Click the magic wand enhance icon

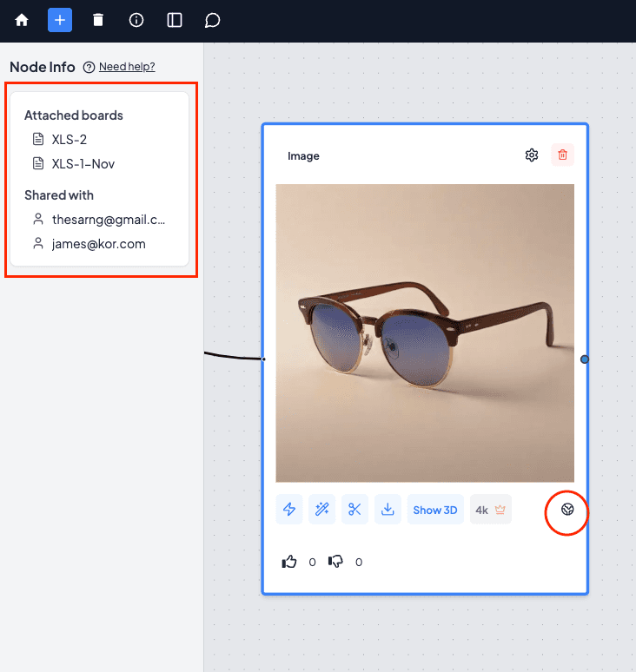coord(322,509)
